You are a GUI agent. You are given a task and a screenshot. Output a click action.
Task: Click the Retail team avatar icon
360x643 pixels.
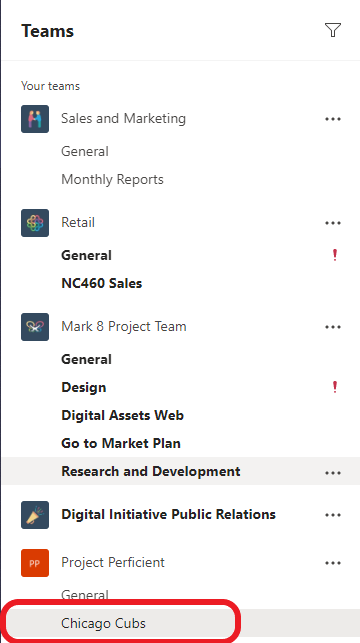pyautogui.click(x=35, y=223)
